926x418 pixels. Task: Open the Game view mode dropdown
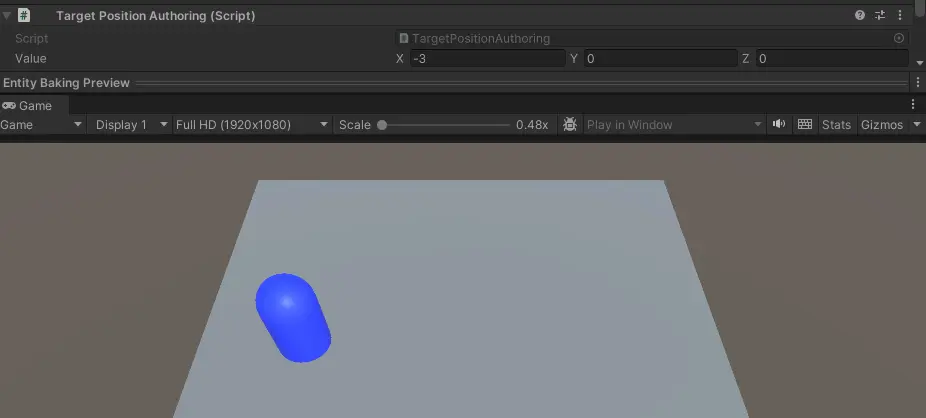pos(43,125)
